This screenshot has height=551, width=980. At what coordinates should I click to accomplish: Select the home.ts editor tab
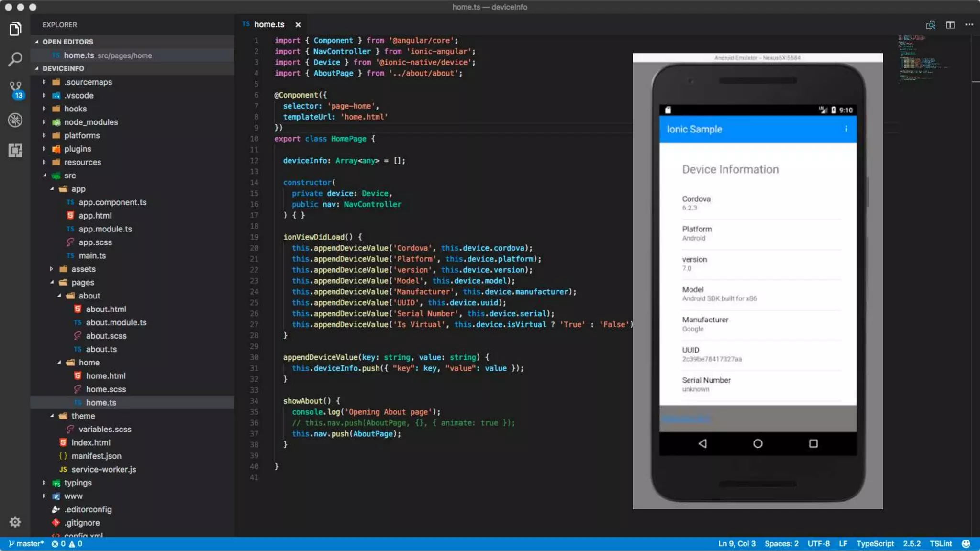[x=268, y=24]
